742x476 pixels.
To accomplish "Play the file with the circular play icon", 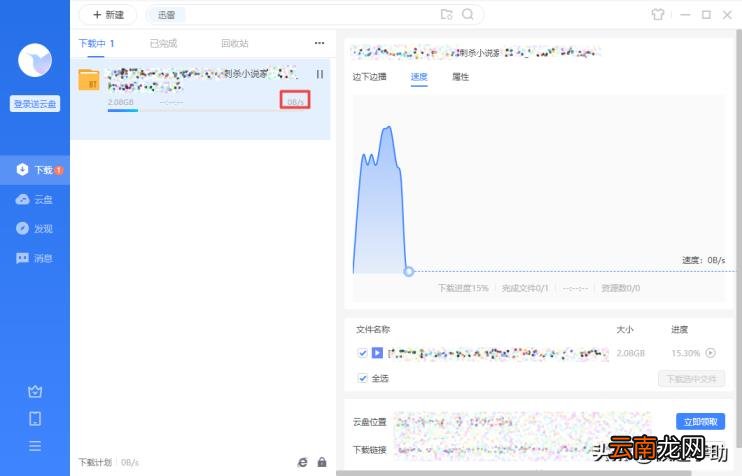I will point(711,353).
